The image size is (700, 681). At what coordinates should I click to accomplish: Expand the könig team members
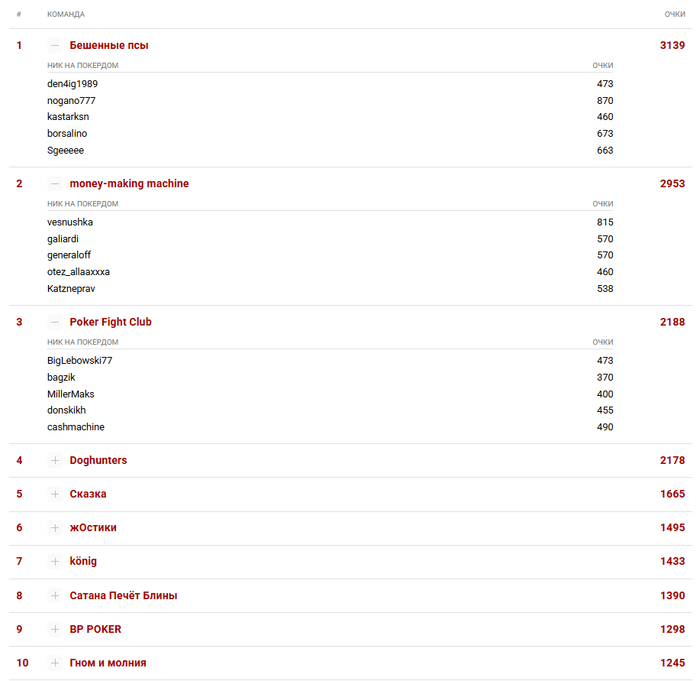coord(55,561)
